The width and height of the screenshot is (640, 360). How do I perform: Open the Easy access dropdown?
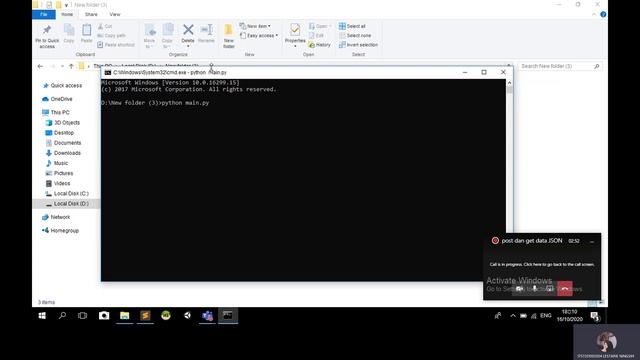pos(259,36)
